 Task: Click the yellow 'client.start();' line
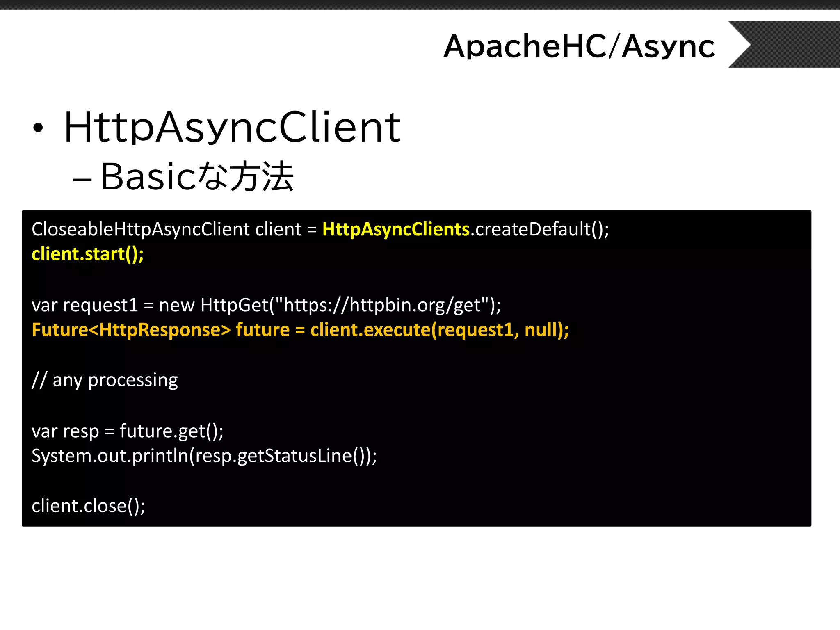point(88,254)
